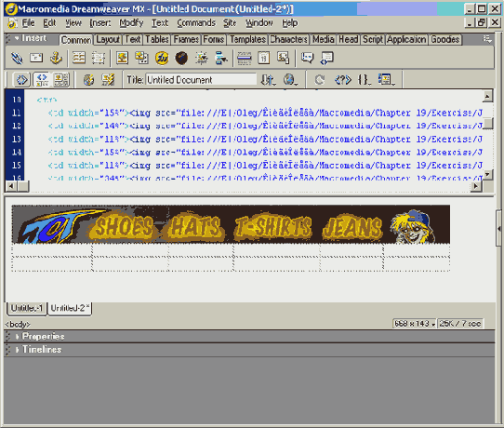Open the Reference panel icon

[343, 79]
